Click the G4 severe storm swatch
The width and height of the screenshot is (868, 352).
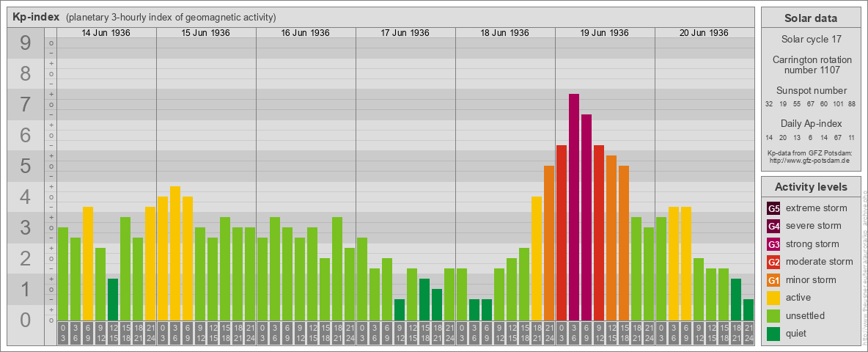click(x=773, y=227)
